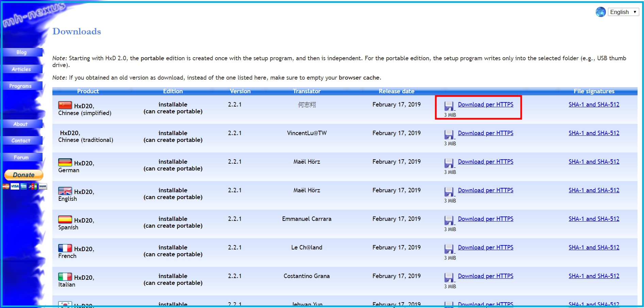Click the UK flag icon for English

65,191
